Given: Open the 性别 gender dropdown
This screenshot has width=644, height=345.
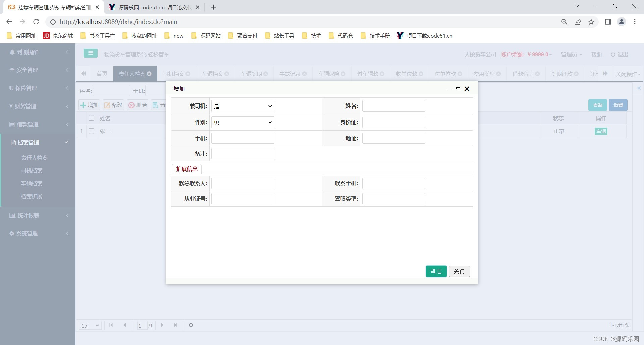Looking at the screenshot, I should pos(242,122).
